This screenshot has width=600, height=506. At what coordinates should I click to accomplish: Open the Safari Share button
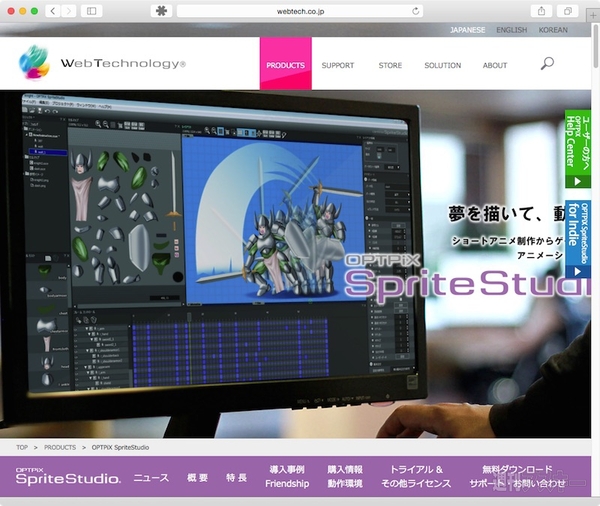pyautogui.click(x=541, y=11)
